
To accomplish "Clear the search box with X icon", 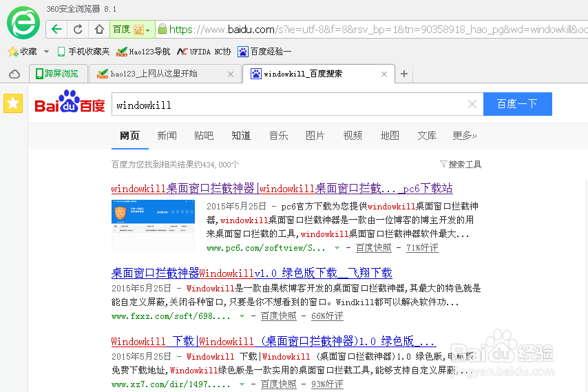I will click(472, 104).
